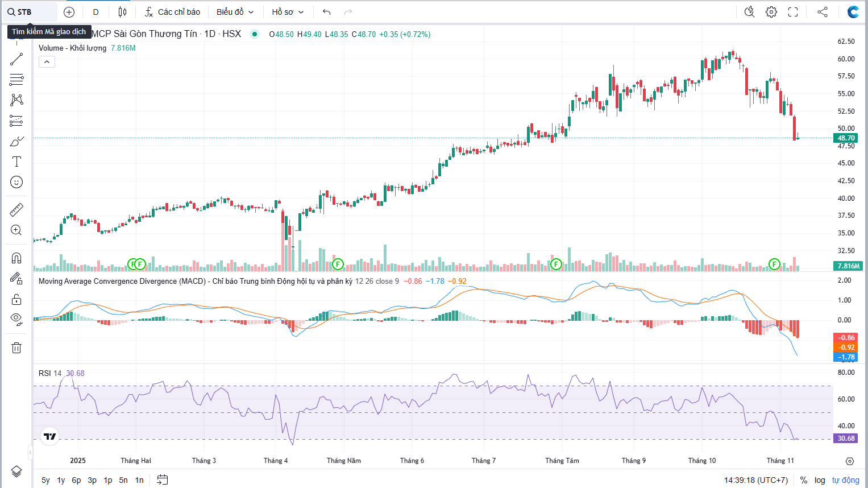The image size is (868, 488).
Task: Select the Text annotation tool
Action: [x=16, y=162]
